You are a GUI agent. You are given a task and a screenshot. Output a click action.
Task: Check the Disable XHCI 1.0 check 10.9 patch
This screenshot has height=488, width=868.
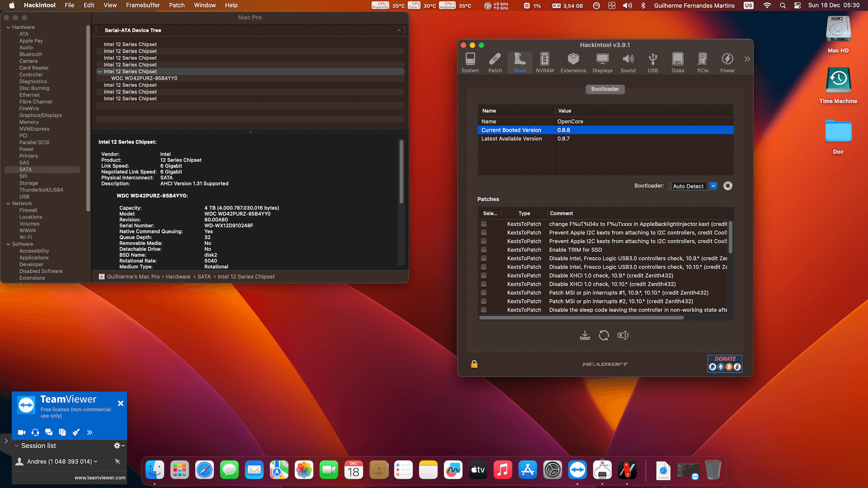point(484,276)
